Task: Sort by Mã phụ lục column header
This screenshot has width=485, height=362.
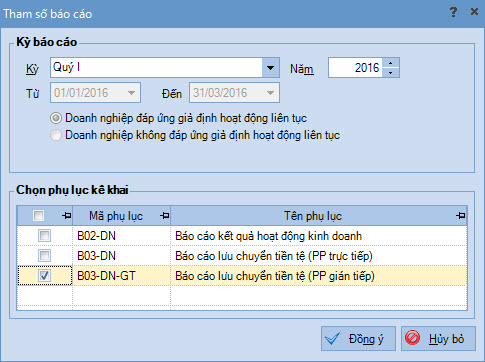Action: click(x=116, y=216)
